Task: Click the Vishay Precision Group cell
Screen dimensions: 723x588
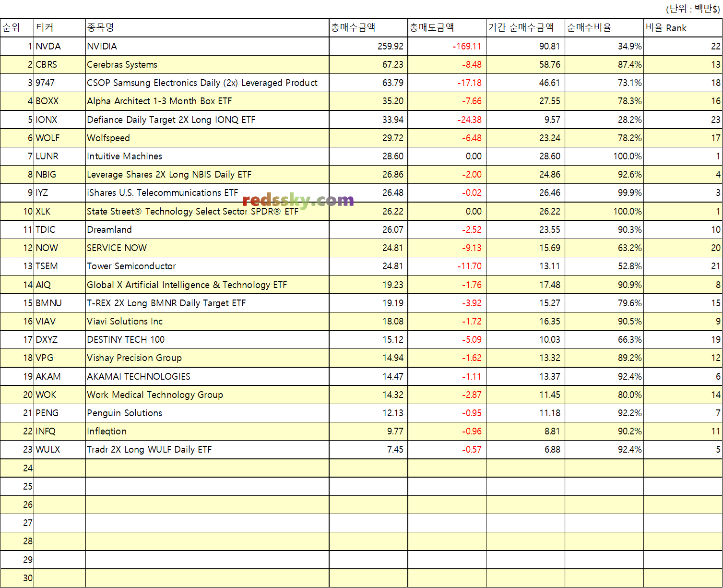Action: tap(207, 358)
